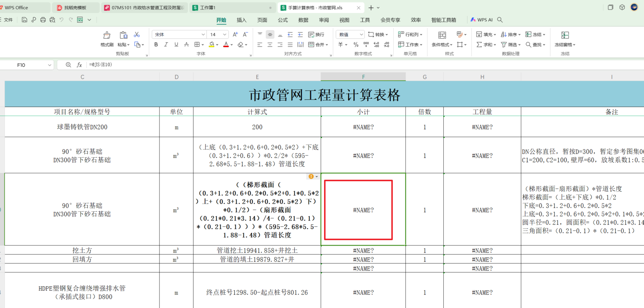
Task: Click the Save icon in quick toolbar
Action: [x=24, y=20]
